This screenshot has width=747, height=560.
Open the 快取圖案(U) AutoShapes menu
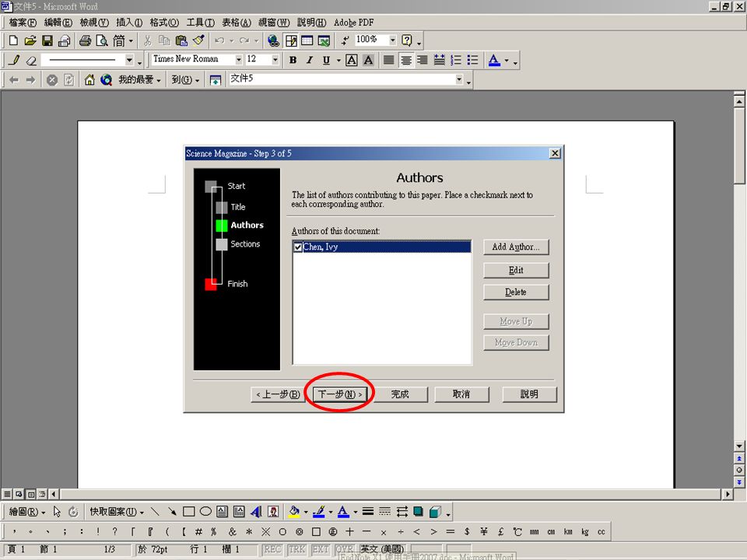[x=117, y=512]
